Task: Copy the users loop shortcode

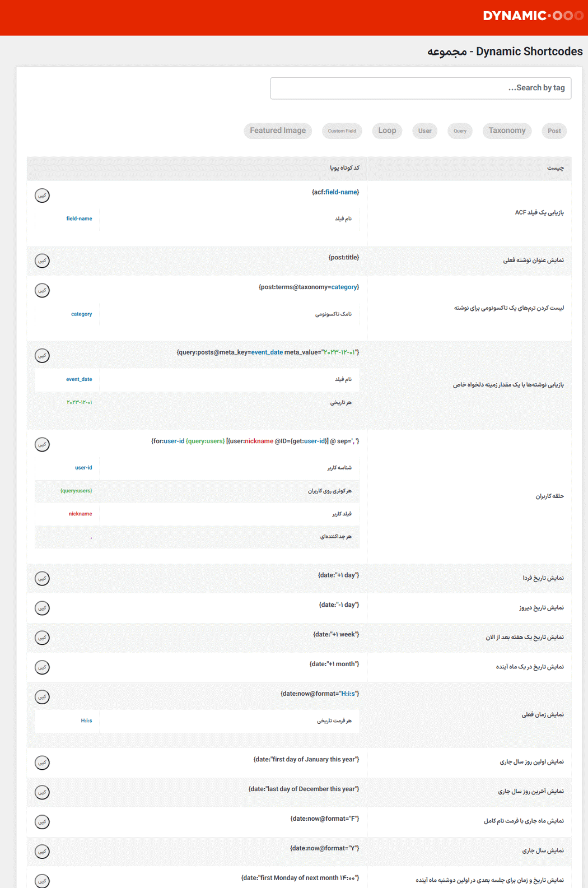Action: point(42,445)
